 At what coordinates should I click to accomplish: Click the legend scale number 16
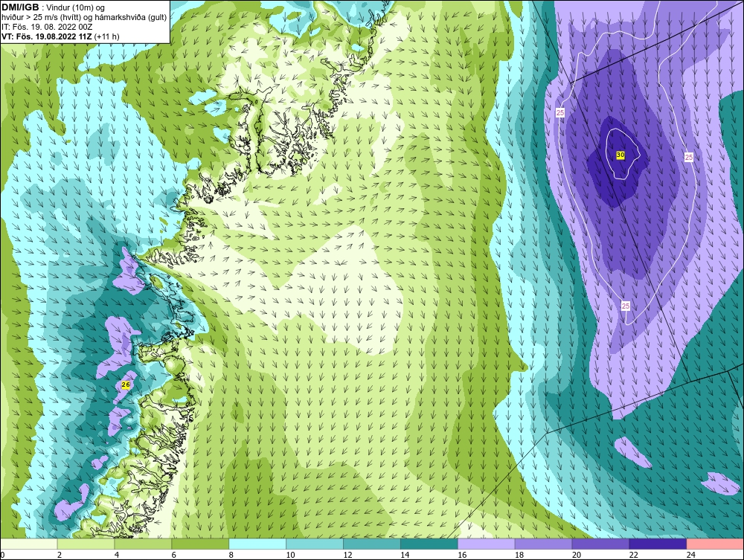[462, 555]
